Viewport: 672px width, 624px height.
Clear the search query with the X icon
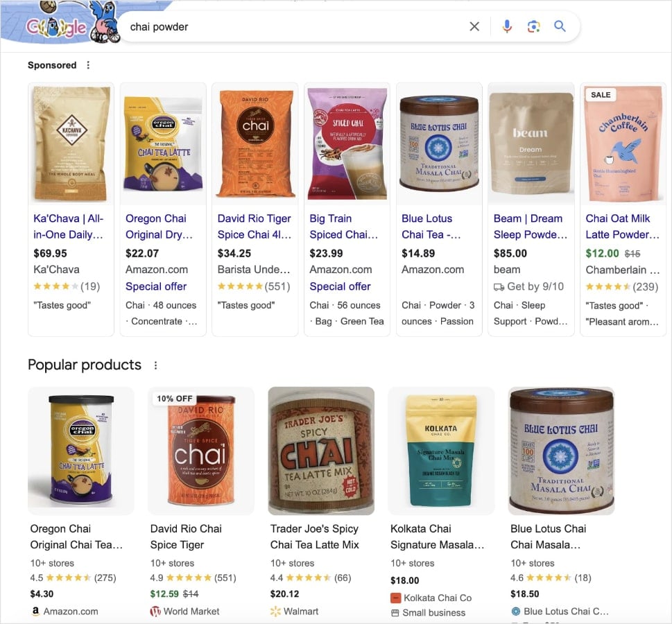474,26
